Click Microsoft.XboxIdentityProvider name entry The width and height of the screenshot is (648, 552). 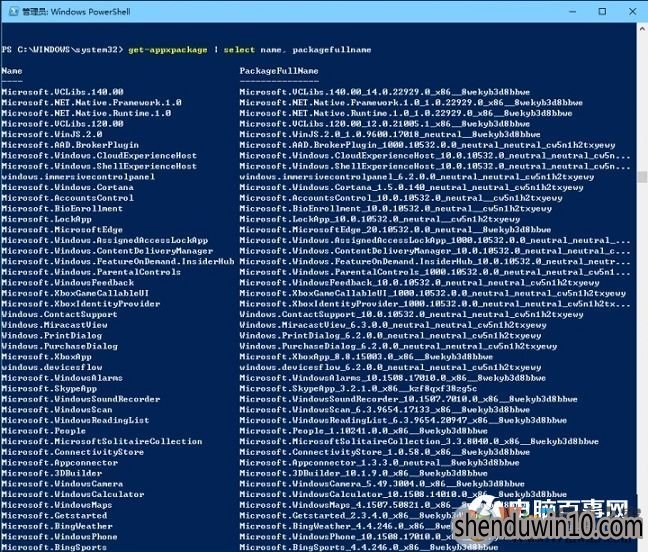click(81, 304)
